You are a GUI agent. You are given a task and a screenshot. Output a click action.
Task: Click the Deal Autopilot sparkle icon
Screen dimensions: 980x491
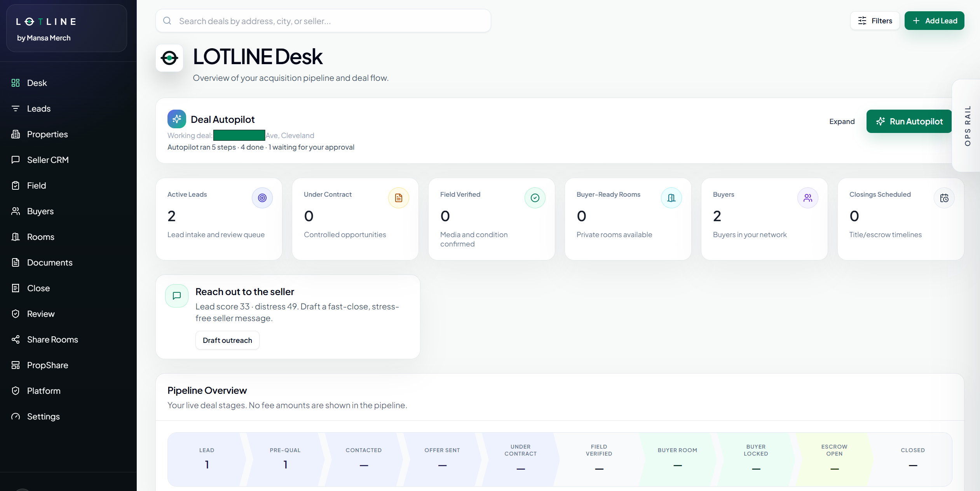tap(177, 119)
